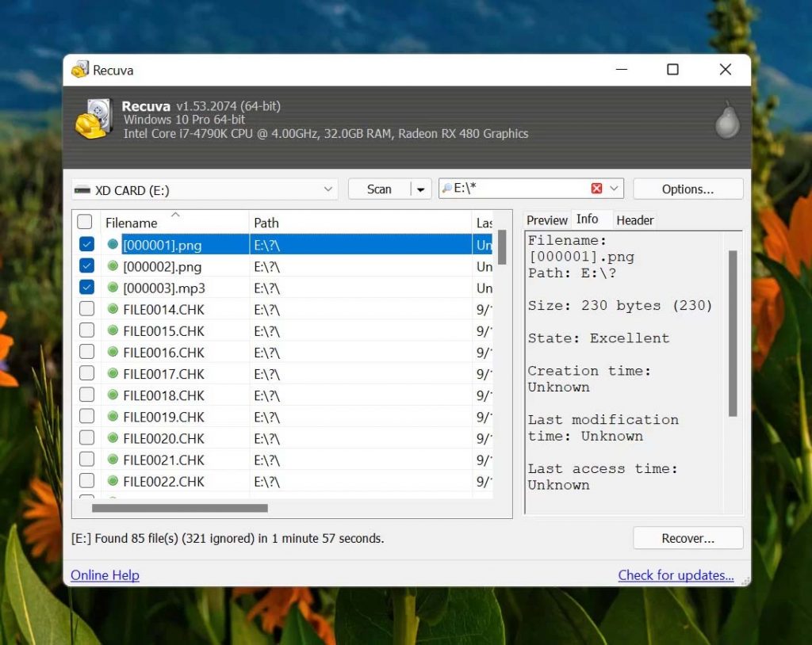Switch to the Preview tab
This screenshot has width=812, height=645.
[x=547, y=219]
